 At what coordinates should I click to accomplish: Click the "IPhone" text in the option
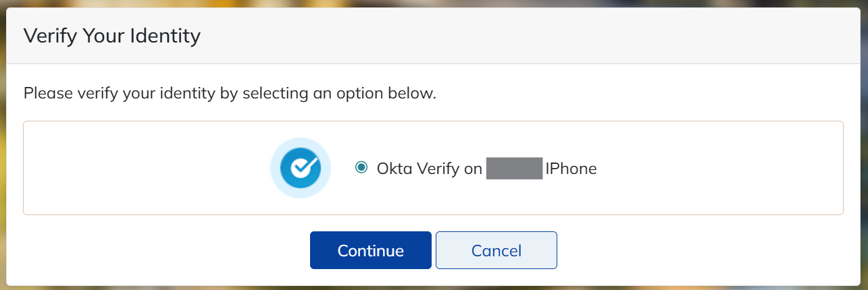571,168
